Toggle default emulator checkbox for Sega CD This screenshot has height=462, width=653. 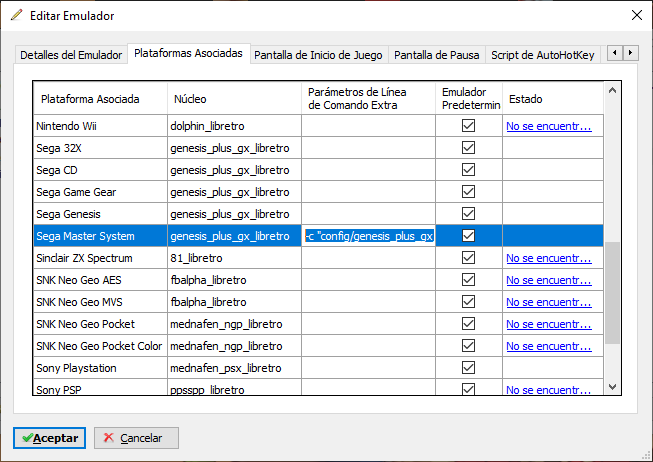469,170
